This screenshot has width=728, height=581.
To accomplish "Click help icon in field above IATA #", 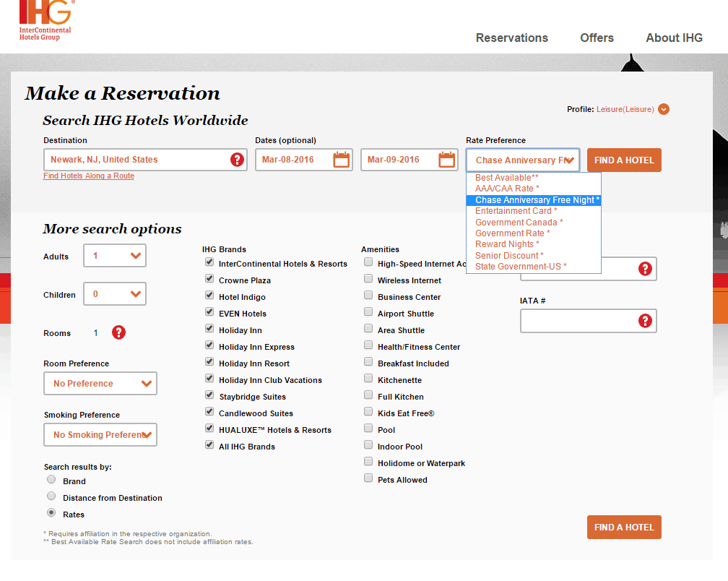I will pos(645,269).
